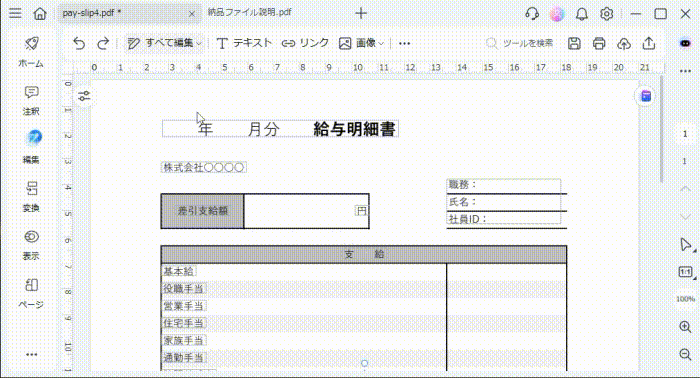Open 変換 in the left sidebar
Viewport: 700px width, 378px height.
(x=31, y=197)
